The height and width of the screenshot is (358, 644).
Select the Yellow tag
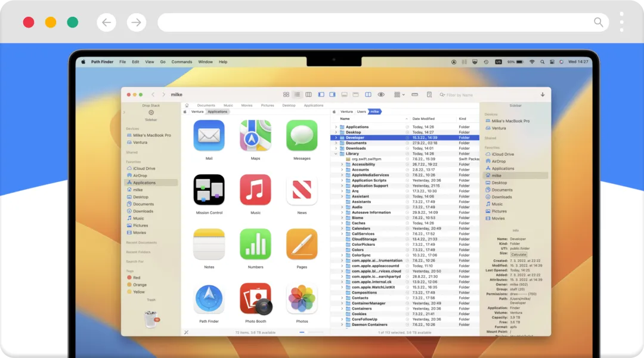(136, 292)
